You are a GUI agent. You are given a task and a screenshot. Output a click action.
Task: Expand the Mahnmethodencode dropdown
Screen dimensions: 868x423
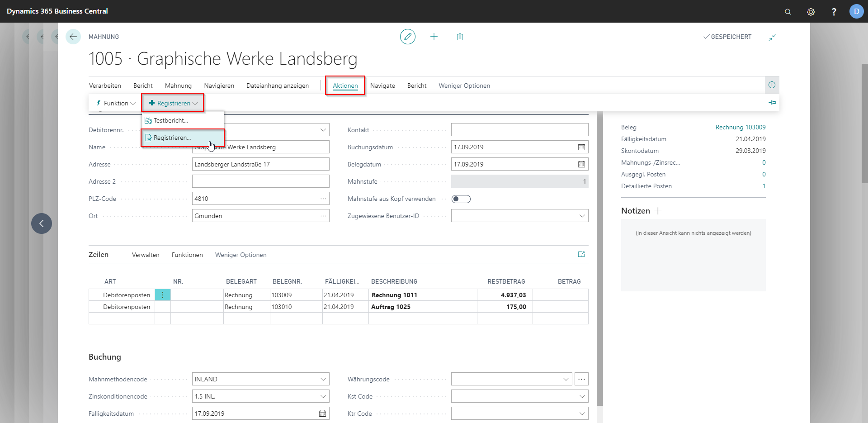tap(323, 379)
